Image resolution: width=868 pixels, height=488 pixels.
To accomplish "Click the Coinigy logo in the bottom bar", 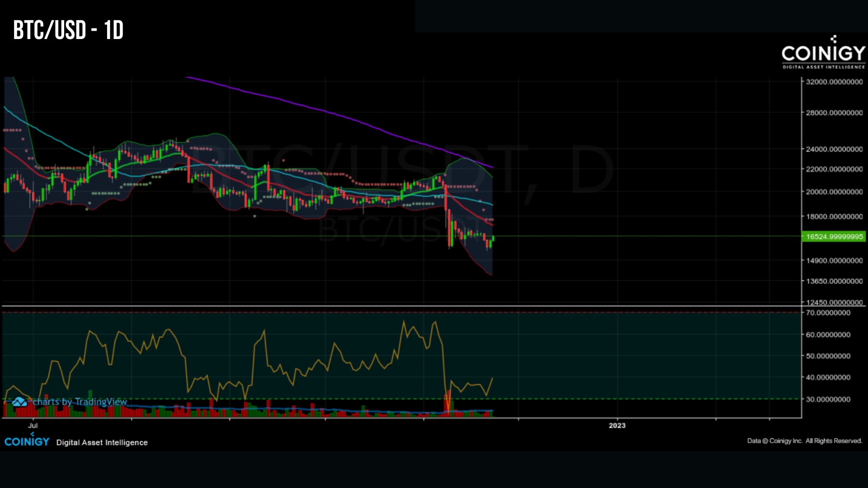I will (27, 442).
